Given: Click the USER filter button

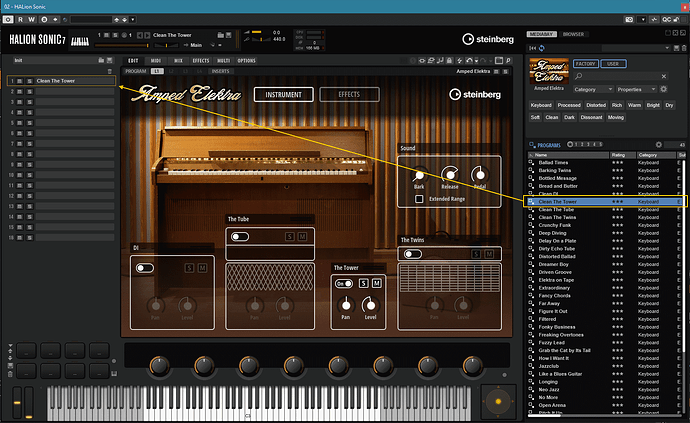Looking at the screenshot, I should pyautogui.click(x=613, y=64).
